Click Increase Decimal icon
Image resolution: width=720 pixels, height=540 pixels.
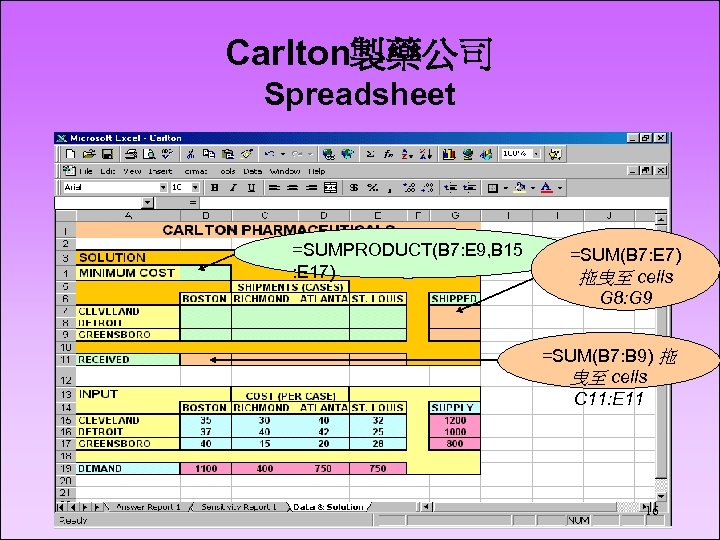click(x=409, y=187)
